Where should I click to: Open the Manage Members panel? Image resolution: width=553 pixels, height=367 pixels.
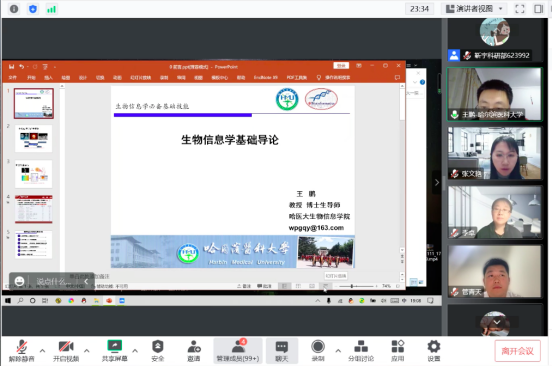click(238, 351)
